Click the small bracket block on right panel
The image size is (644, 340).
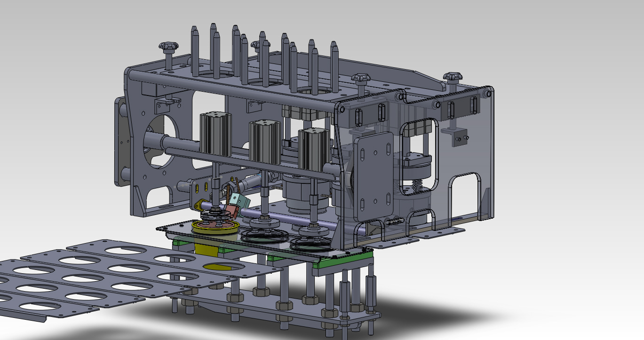[459, 137]
